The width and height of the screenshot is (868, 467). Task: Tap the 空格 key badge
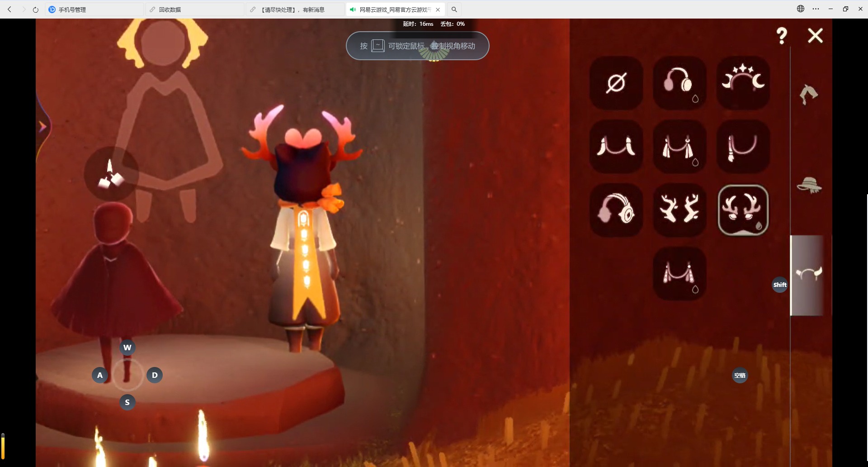740,376
